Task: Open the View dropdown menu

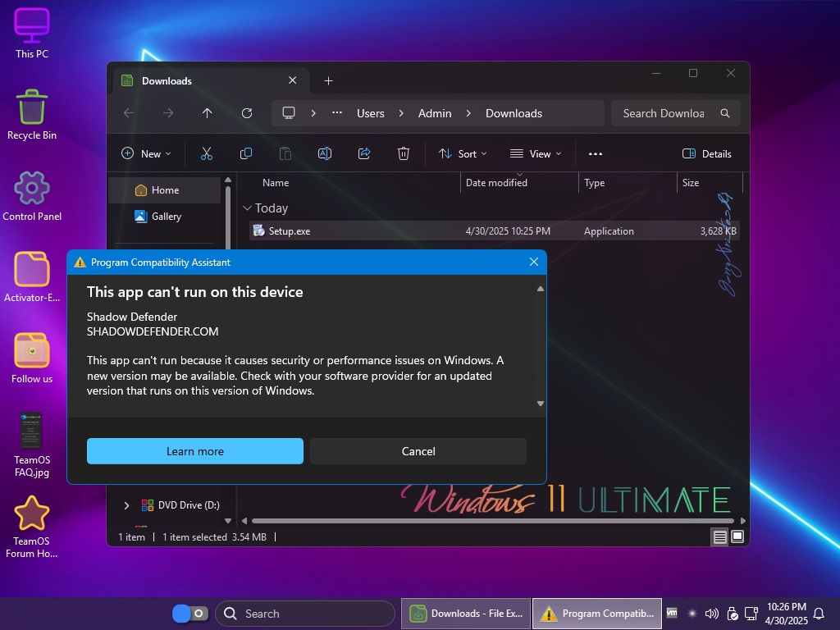Action: click(x=535, y=153)
